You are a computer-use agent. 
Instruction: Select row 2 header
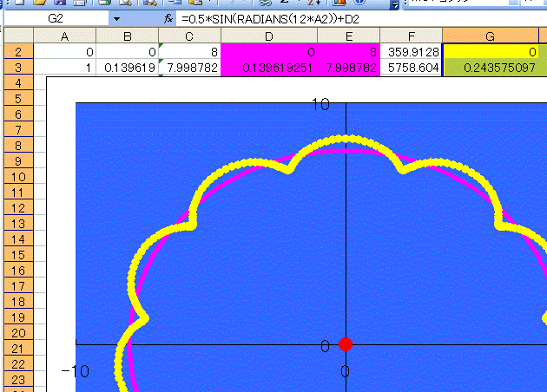(x=18, y=51)
